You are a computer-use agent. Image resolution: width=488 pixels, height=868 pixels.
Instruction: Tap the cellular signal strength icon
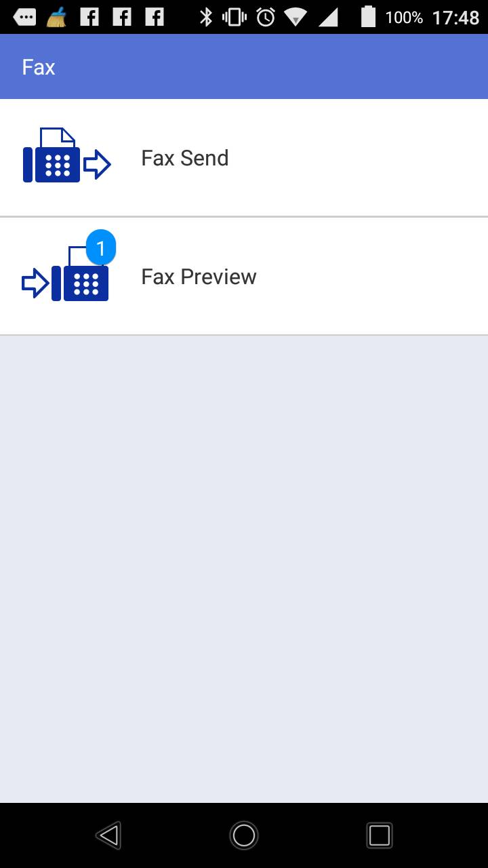tap(329, 17)
